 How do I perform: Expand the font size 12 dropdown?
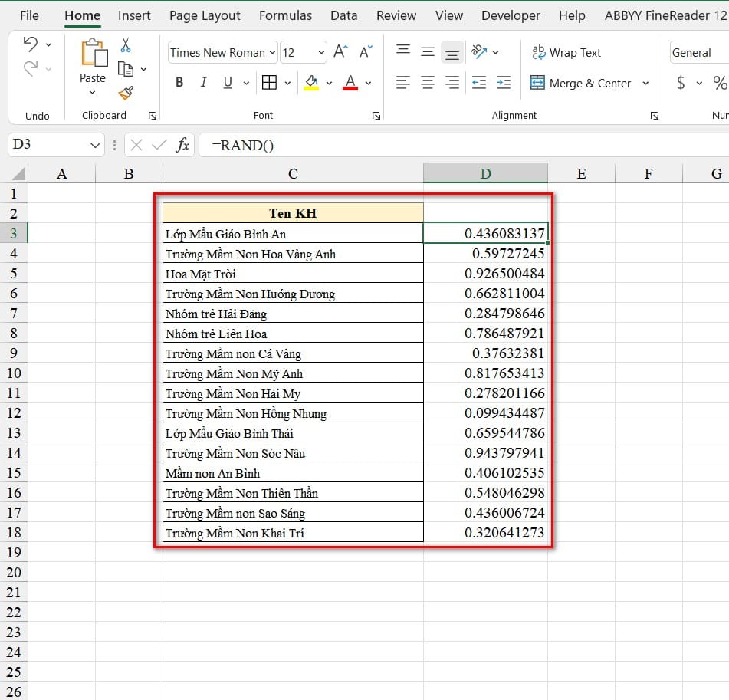(320, 53)
